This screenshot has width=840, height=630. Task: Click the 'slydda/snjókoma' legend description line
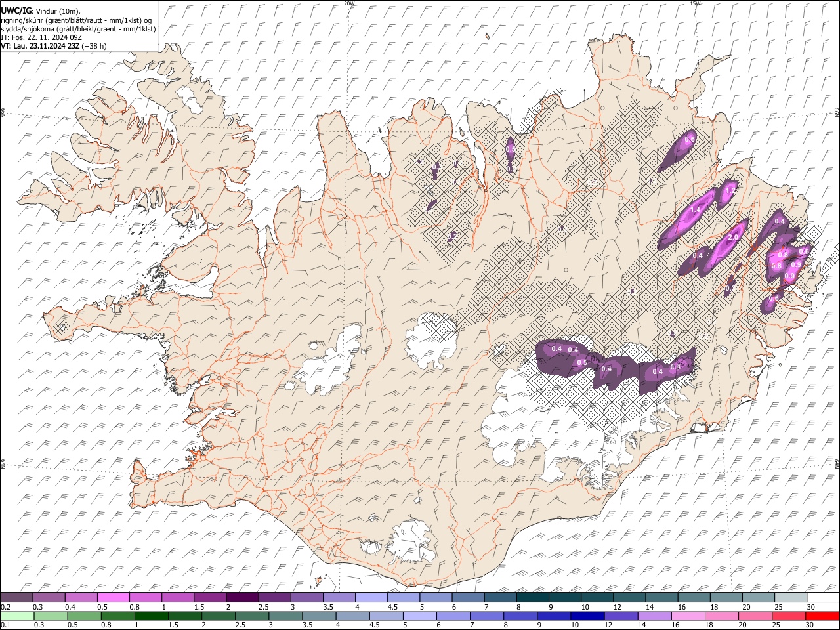pos(78,29)
